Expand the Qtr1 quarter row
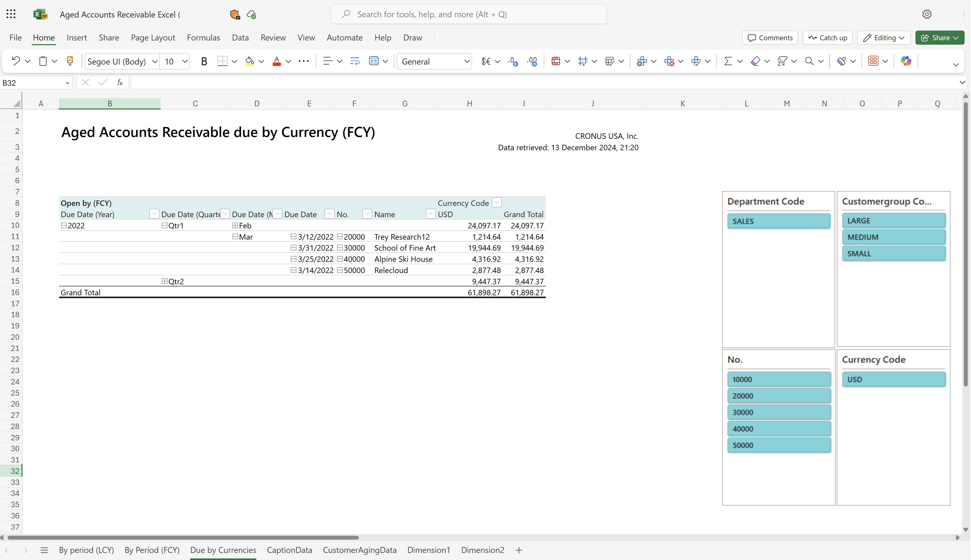Screen dimensions: 971x560 [x=165, y=225]
